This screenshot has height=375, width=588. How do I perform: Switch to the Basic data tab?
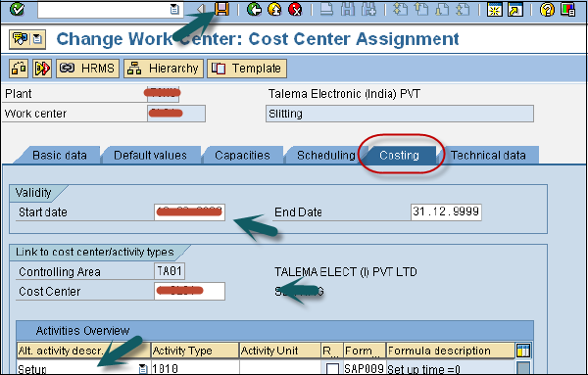click(59, 155)
